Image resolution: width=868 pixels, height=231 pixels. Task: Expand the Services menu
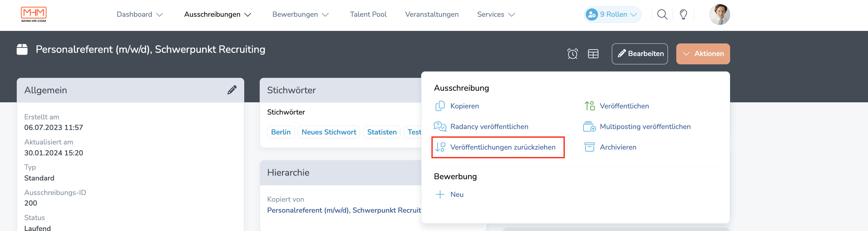pos(496,14)
